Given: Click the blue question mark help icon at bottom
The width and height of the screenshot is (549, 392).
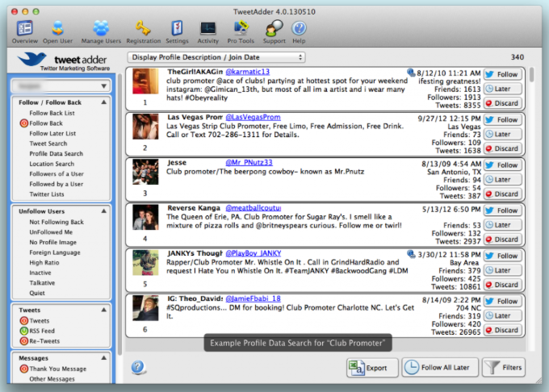Looking at the screenshot, I should (138, 367).
